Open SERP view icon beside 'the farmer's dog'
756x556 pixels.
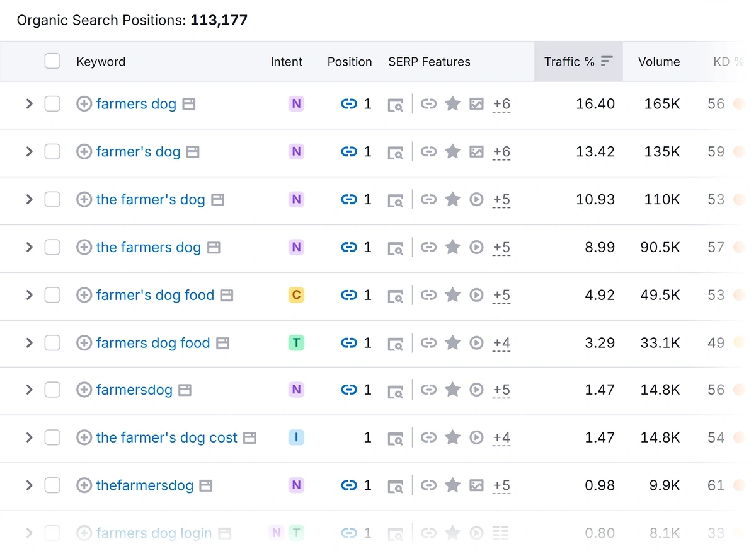pos(217,200)
